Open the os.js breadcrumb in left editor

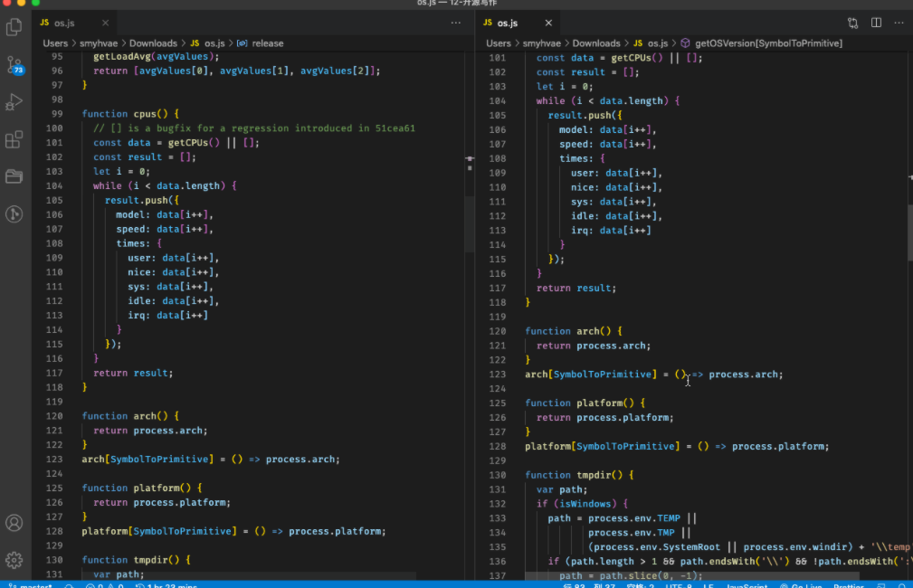(208, 43)
